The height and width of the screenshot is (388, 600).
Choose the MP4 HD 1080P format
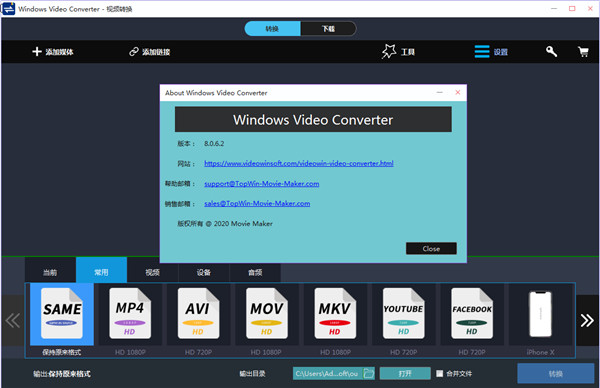pos(130,314)
